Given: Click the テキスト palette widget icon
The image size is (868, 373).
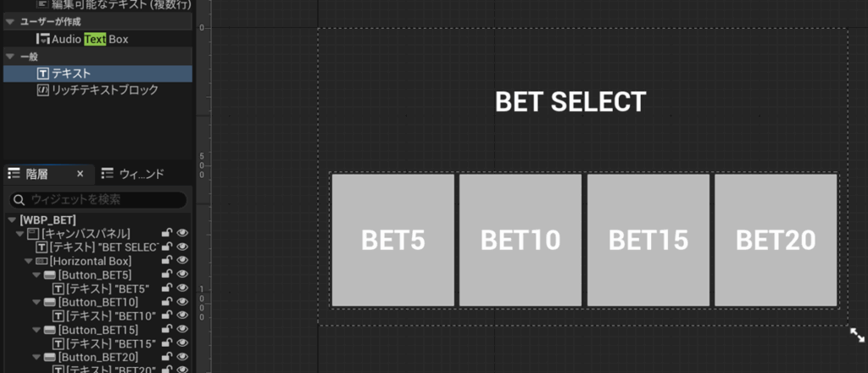Looking at the screenshot, I should [43, 74].
